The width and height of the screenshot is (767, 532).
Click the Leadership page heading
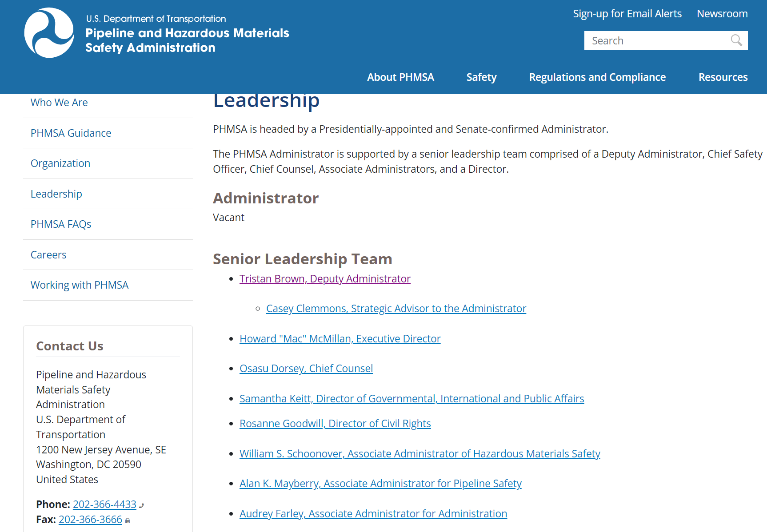[266, 102]
